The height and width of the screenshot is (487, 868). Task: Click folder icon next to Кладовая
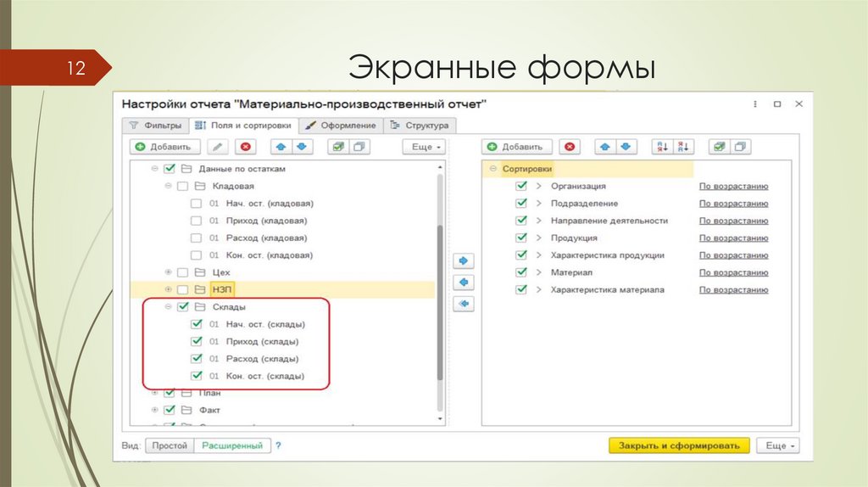pos(200,186)
